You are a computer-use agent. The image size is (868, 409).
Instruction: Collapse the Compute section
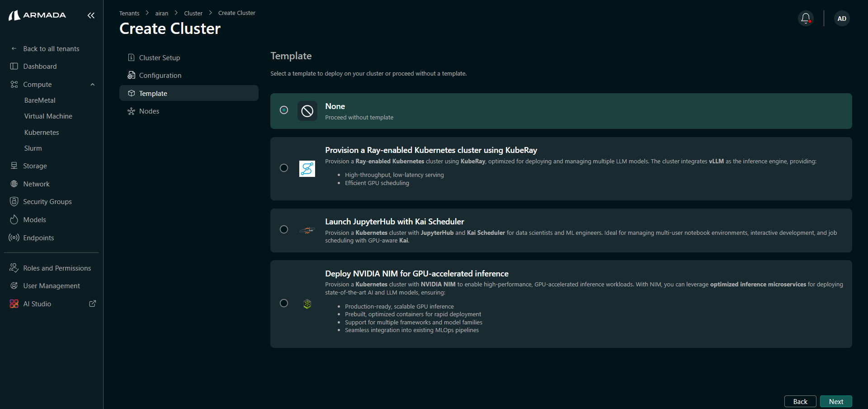coord(92,84)
